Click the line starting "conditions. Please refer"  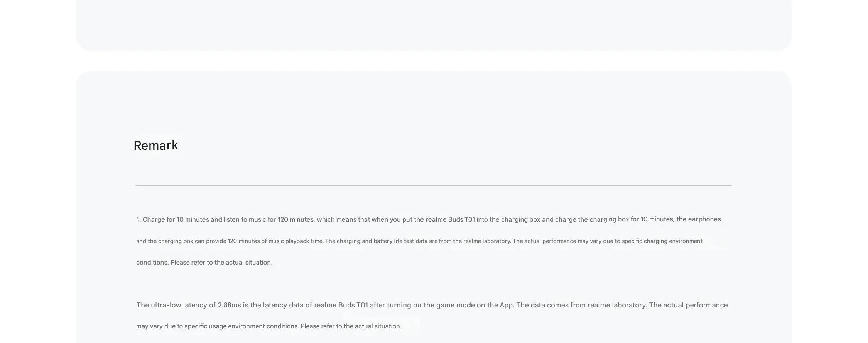(x=204, y=262)
